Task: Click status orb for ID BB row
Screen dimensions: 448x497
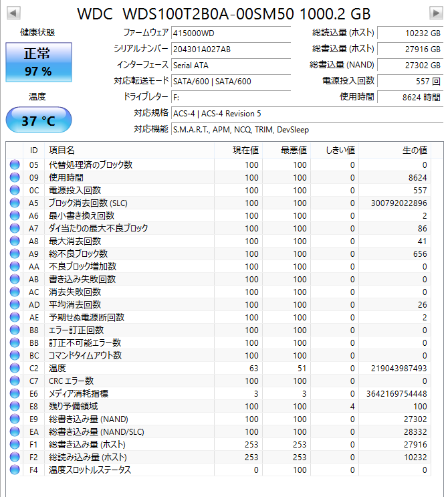Action: (15, 342)
